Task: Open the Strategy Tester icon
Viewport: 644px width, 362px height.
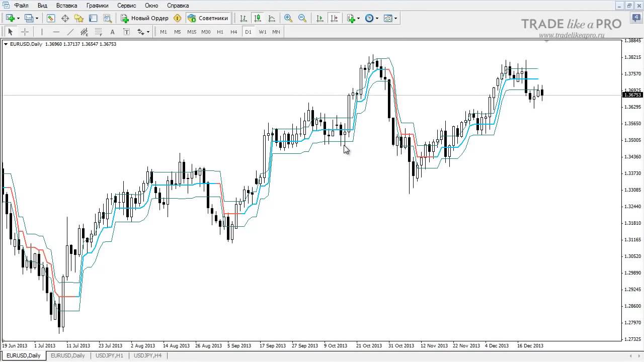Action: [107, 18]
